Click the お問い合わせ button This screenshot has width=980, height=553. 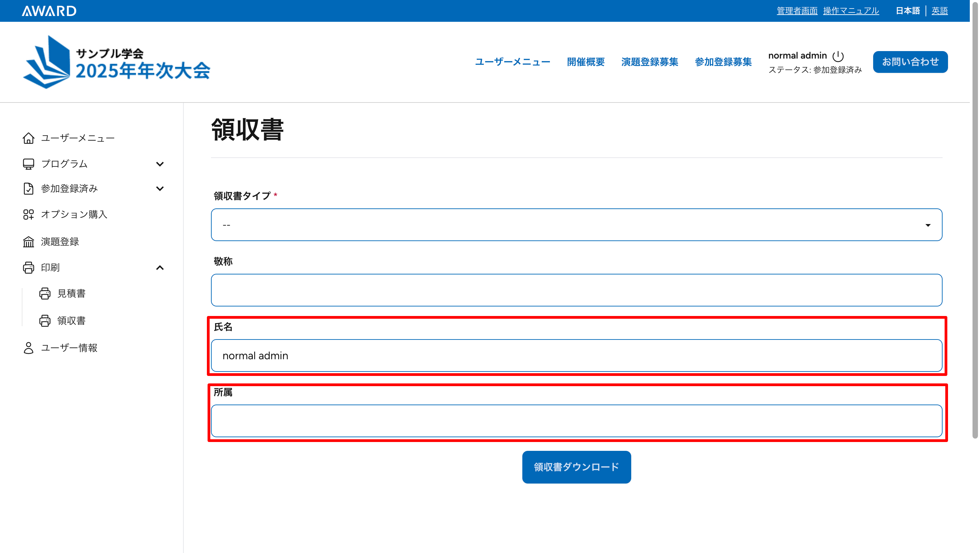pyautogui.click(x=910, y=62)
